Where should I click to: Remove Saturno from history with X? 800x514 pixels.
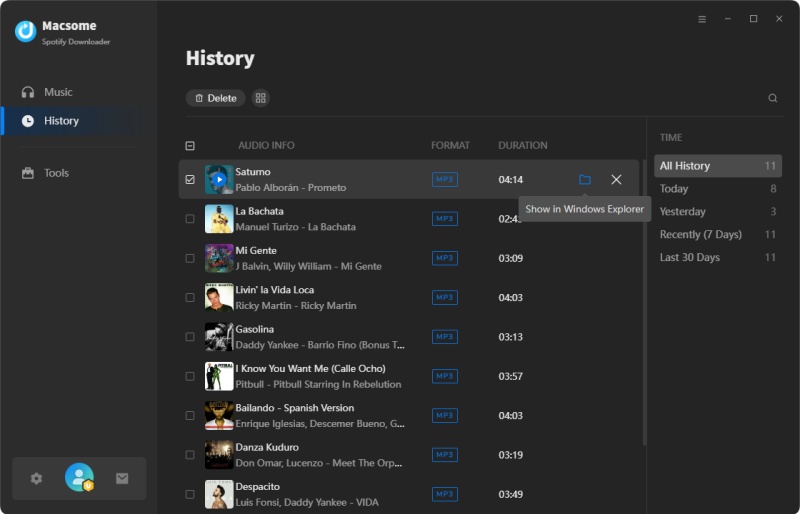click(x=616, y=180)
